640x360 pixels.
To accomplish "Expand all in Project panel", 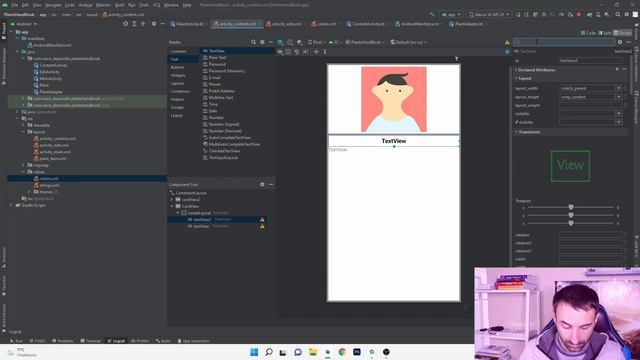I will [x=134, y=24].
